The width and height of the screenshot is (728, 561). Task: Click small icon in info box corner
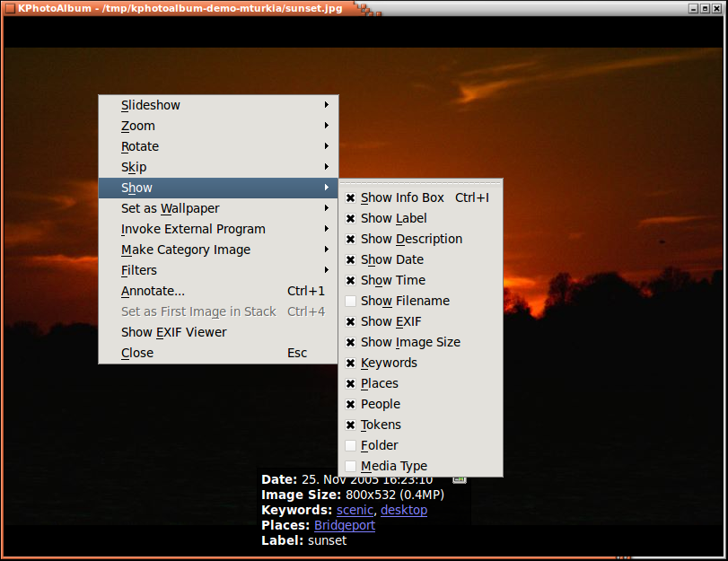460,479
